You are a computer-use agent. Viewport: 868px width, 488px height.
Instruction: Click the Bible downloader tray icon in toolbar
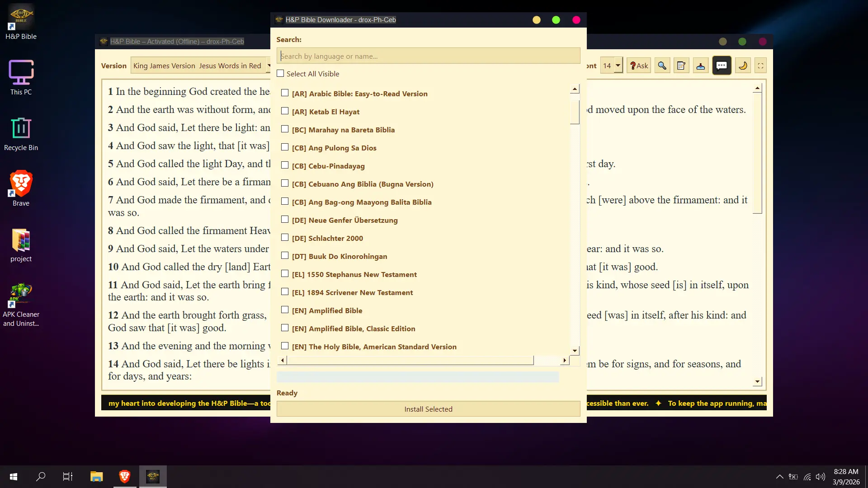click(x=701, y=66)
